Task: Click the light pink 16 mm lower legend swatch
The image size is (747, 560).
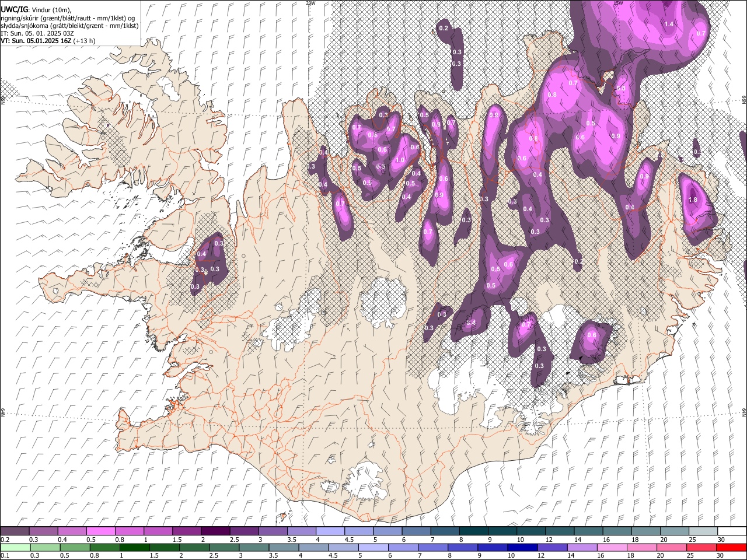Action: tap(612, 547)
